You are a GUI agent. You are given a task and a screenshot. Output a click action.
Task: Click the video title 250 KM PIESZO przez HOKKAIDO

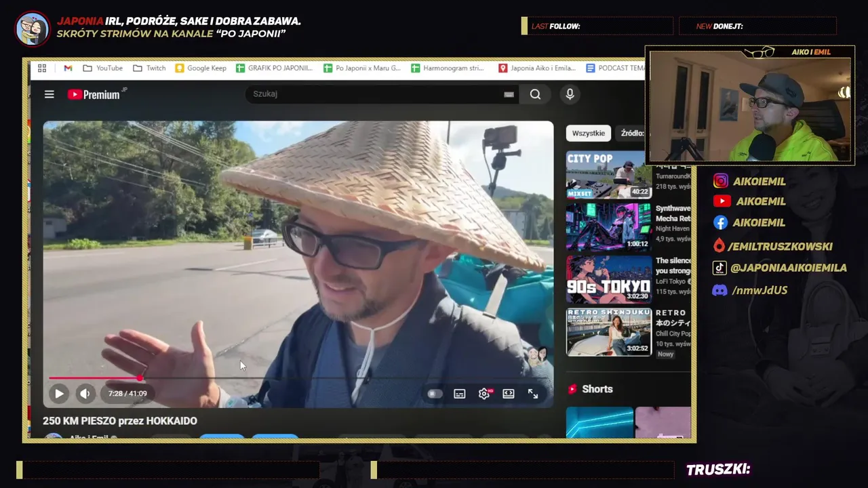pyautogui.click(x=120, y=421)
